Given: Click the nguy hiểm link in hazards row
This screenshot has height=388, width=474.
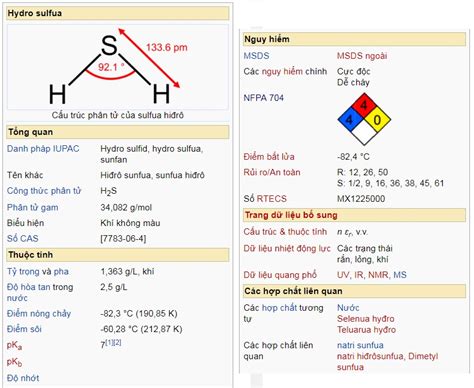Looking at the screenshot, I should 282,71.
